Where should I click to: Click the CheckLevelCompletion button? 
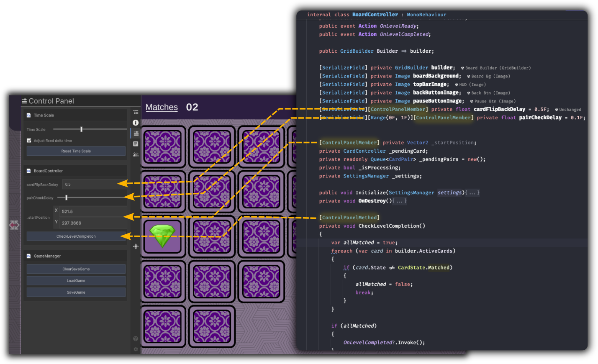coord(76,236)
